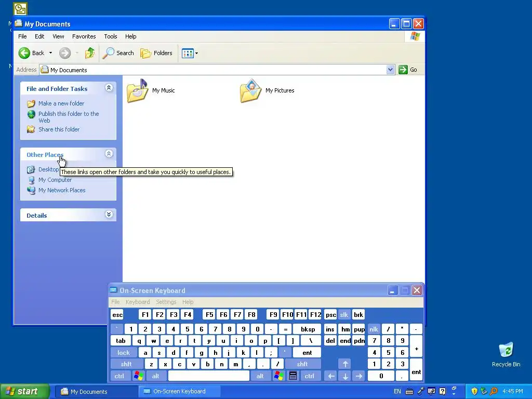Open My Computer from Other Places

coord(55,180)
